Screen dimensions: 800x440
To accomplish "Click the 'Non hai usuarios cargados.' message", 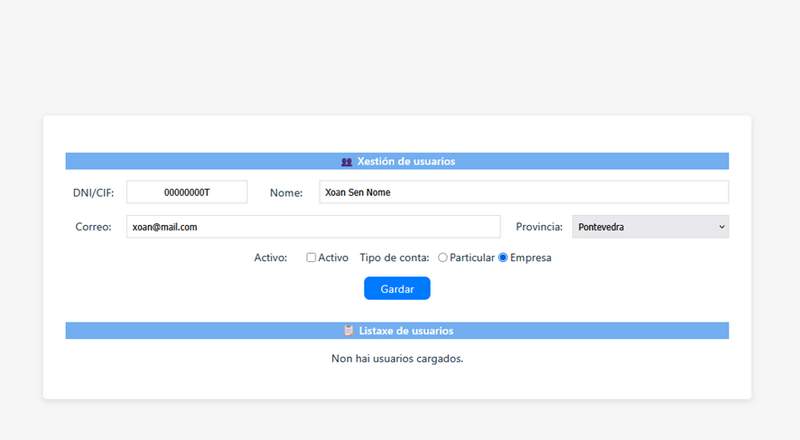I will tap(397, 359).
